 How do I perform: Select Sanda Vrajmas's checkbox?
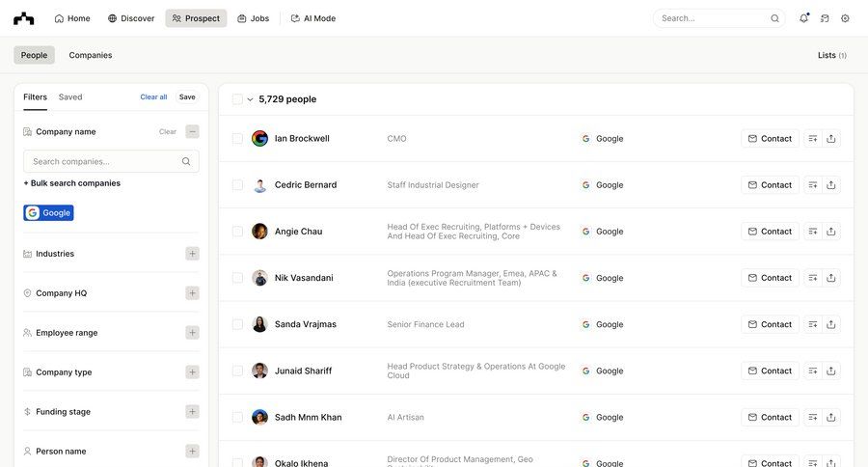(237, 324)
